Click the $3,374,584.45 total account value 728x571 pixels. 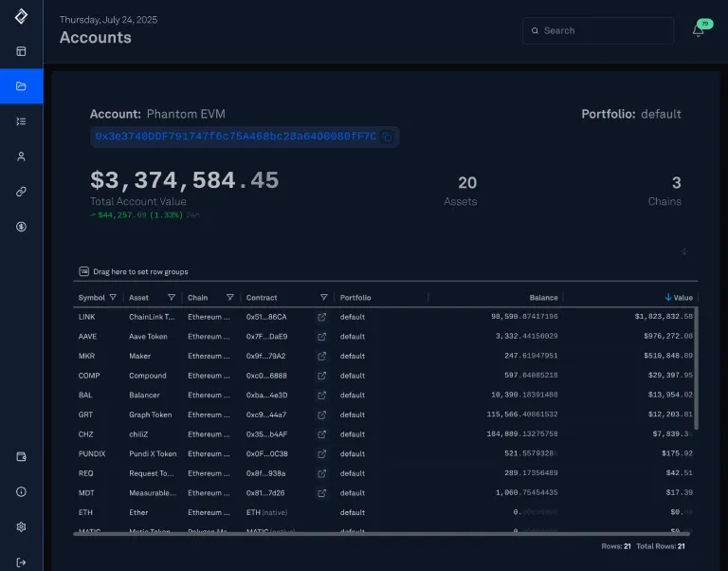[x=184, y=180]
